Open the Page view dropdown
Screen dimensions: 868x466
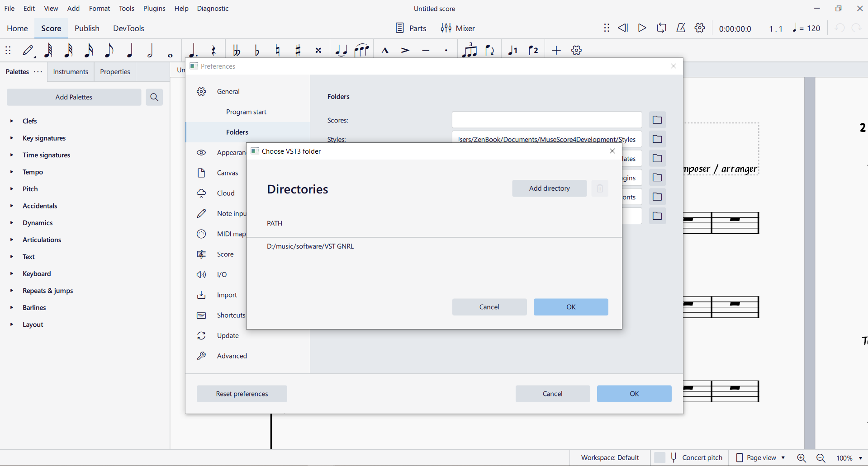(761, 458)
